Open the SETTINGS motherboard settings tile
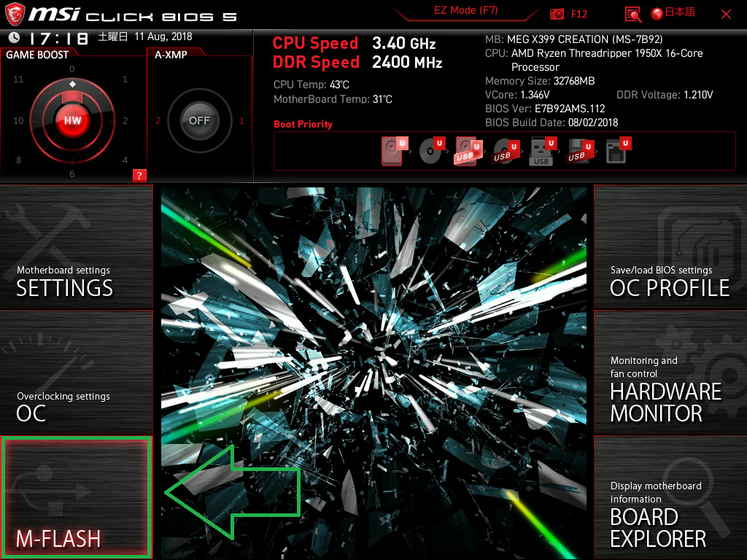 click(76, 246)
